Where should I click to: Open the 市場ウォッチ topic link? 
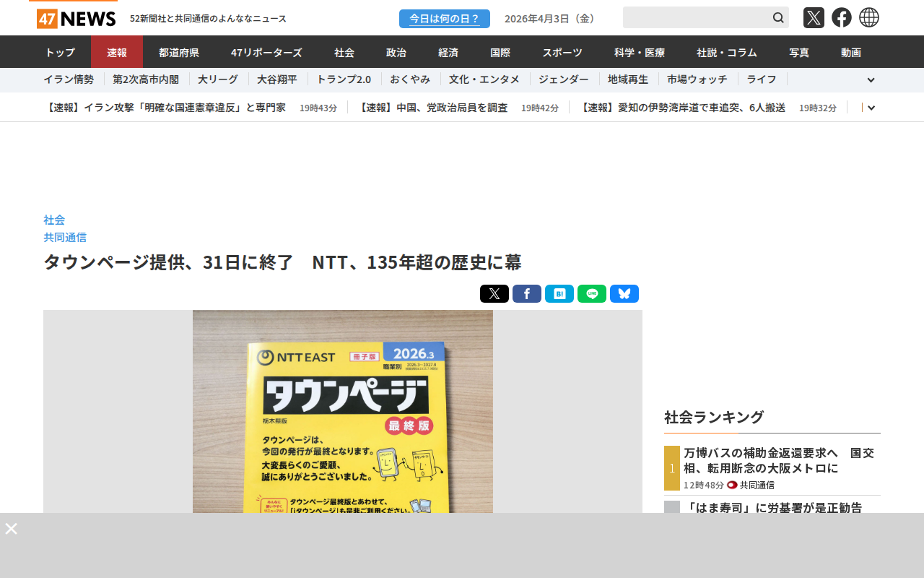pyautogui.click(x=697, y=79)
